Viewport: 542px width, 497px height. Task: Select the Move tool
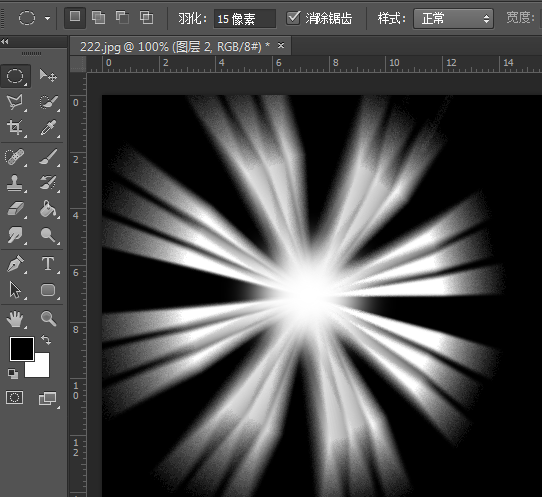[x=48, y=75]
